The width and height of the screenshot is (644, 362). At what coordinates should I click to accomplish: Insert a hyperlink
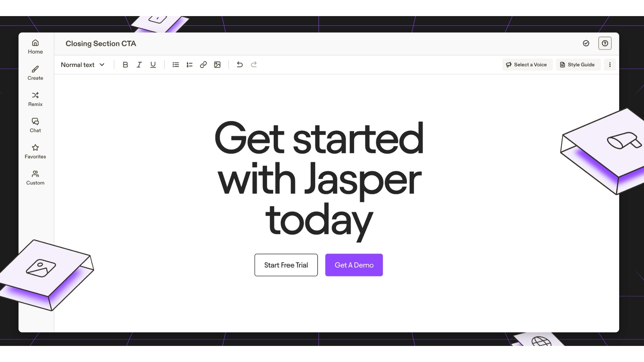pyautogui.click(x=203, y=65)
